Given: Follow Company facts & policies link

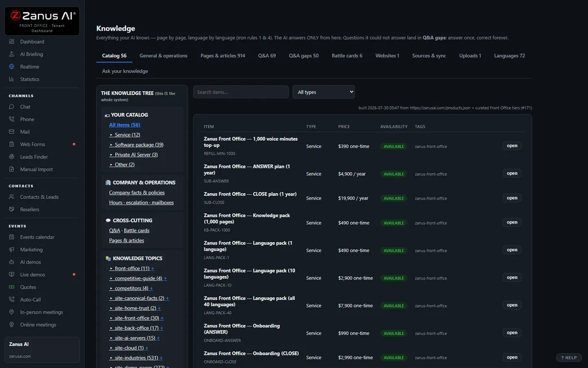Looking at the screenshot, I should 137,192.
